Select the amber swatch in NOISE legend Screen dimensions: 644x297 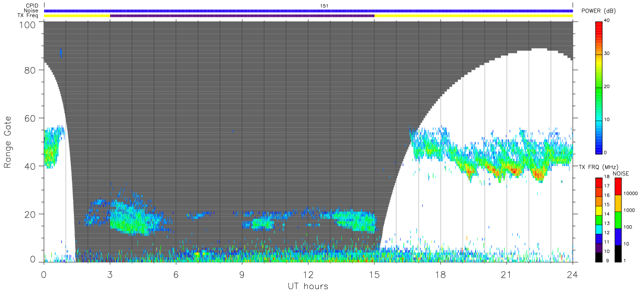[x=618, y=203]
